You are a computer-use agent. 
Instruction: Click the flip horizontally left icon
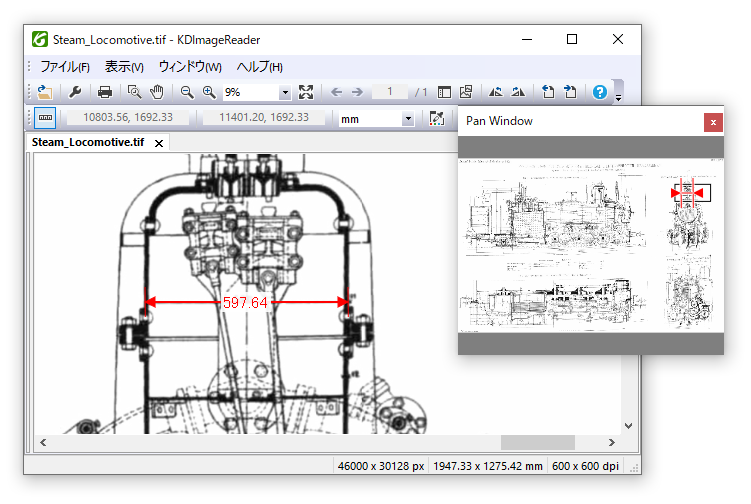[496, 92]
